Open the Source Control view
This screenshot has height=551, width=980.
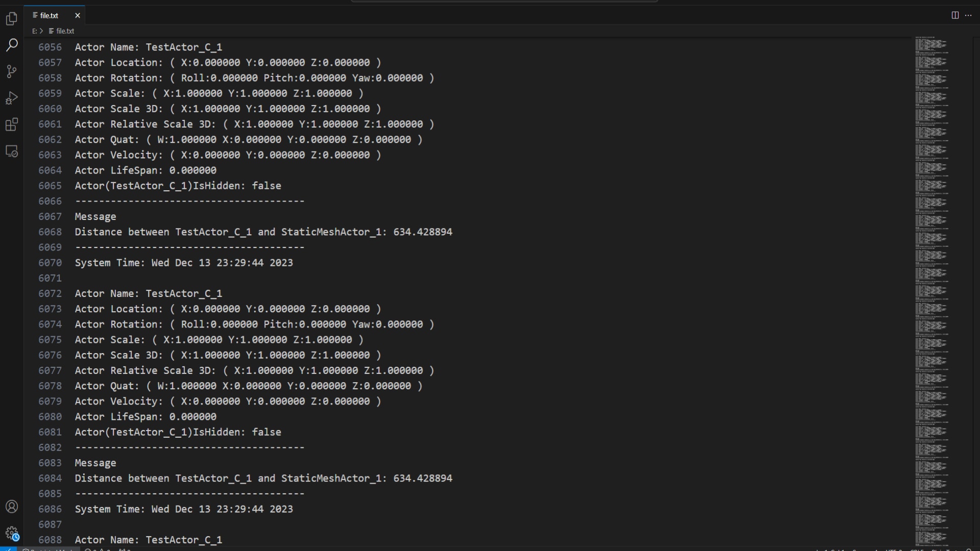coord(12,71)
